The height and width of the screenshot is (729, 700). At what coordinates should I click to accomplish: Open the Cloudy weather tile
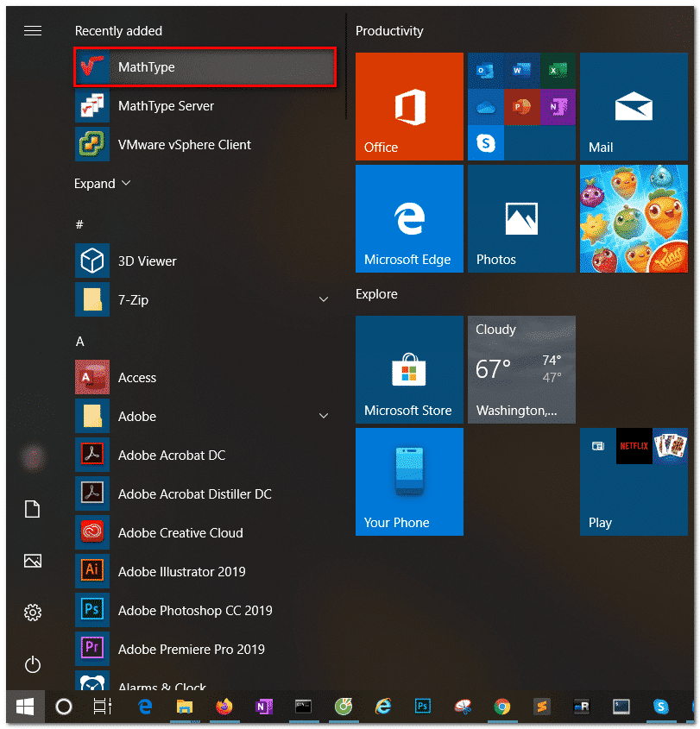tap(521, 369)
